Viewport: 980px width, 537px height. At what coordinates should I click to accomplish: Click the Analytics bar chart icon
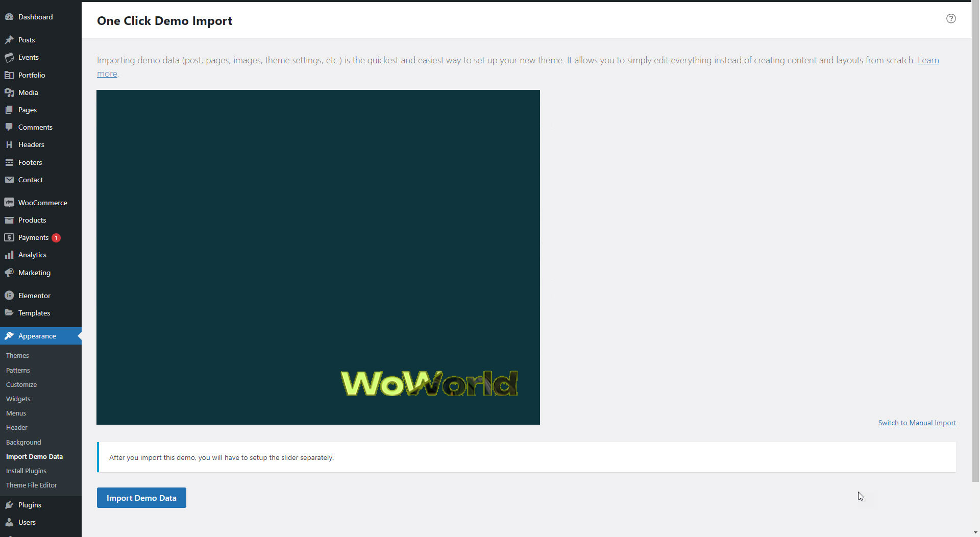9,255
